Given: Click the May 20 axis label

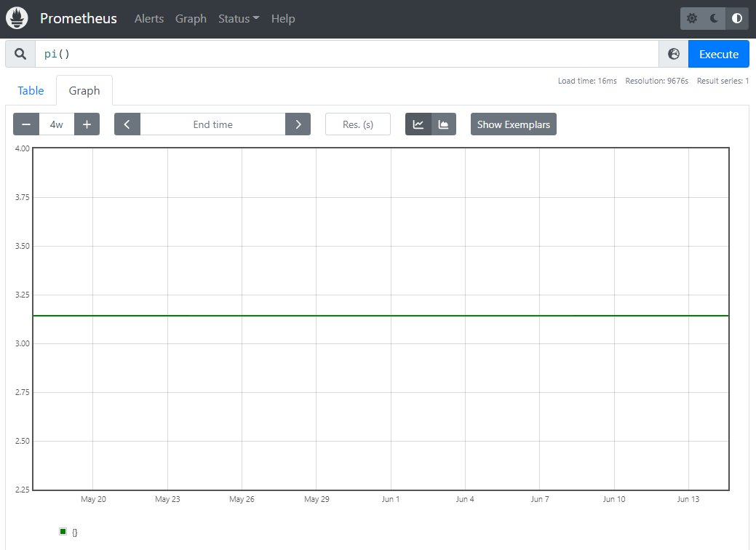Looking at the screenshot, I should point(94,499).
